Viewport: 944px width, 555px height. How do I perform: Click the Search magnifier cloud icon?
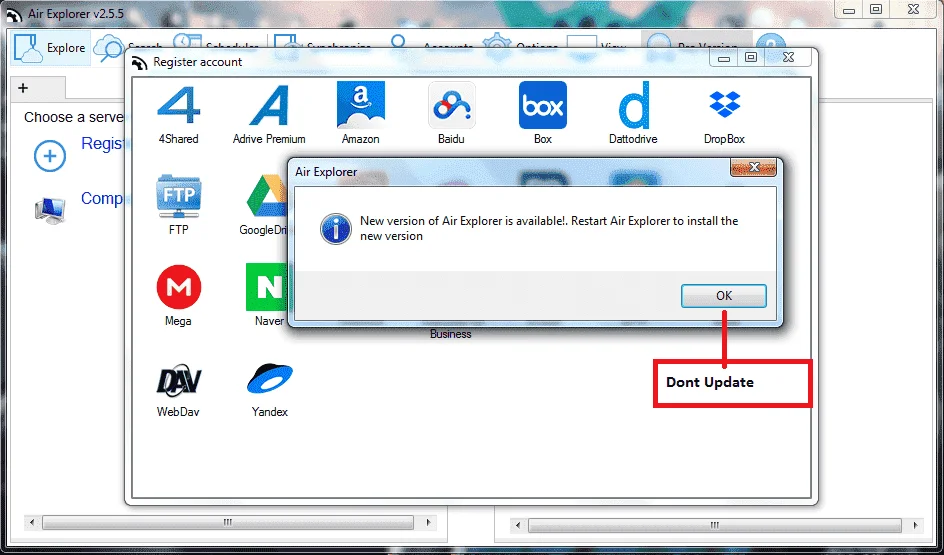coord(109,48)
